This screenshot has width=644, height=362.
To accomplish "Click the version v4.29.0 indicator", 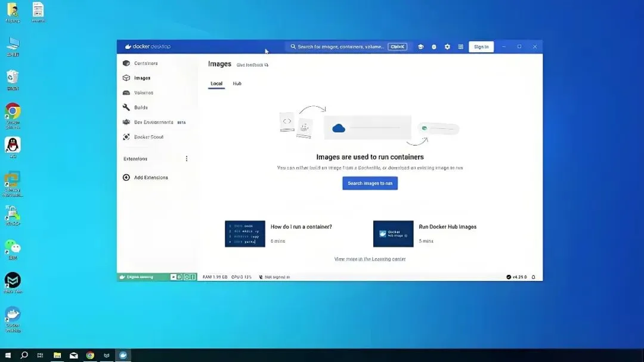I will 516,277.
